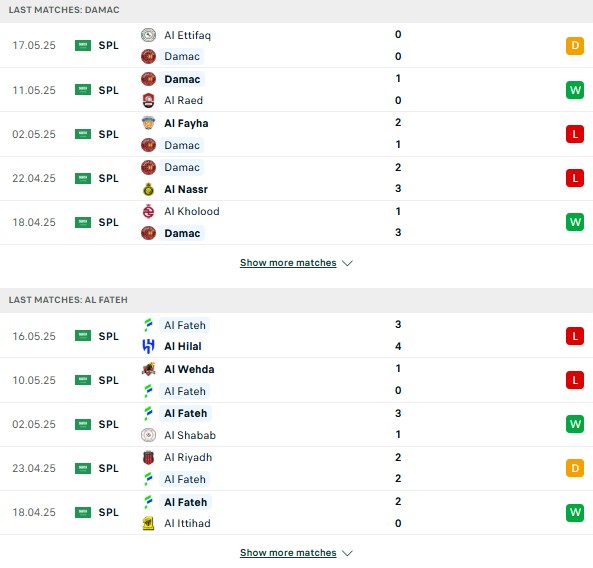Click the Al Fayha team badge

coord(148,123)
